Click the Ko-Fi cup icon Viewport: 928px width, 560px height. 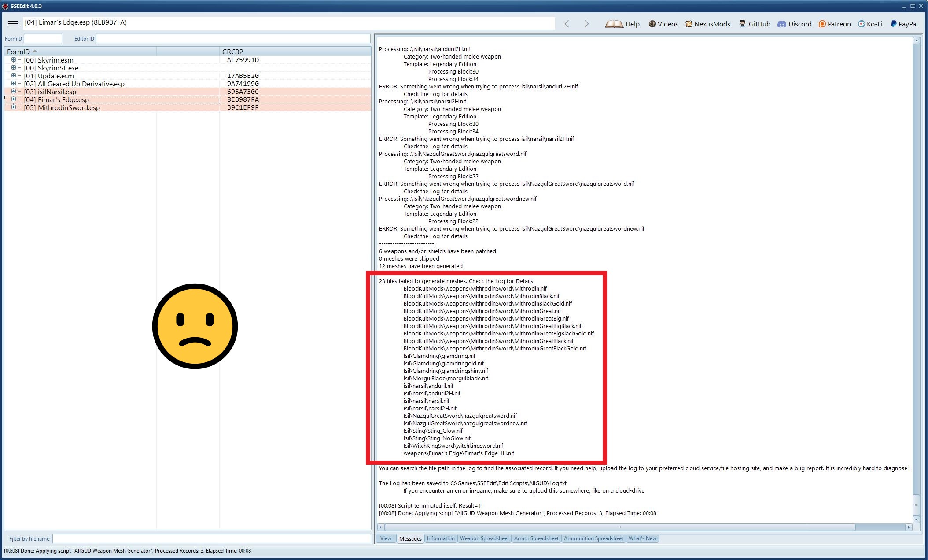click(x=861, y=24)
